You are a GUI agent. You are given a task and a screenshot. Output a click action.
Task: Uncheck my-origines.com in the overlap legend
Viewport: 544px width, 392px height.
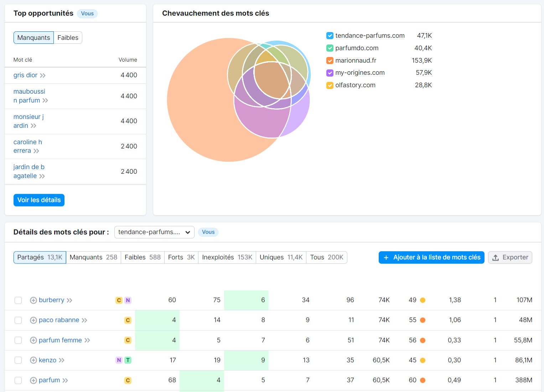pos(330,73)
